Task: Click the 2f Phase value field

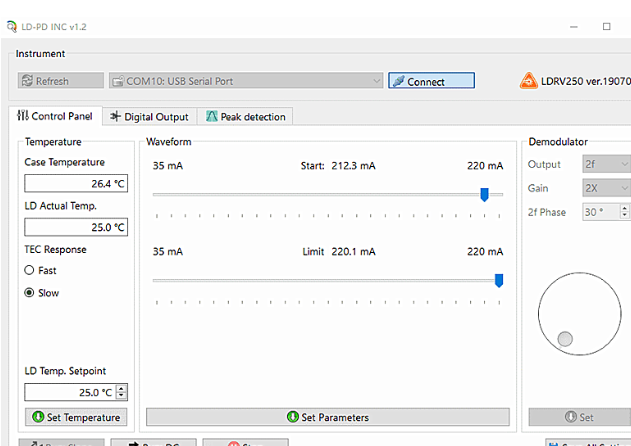Action: point(601,212)
